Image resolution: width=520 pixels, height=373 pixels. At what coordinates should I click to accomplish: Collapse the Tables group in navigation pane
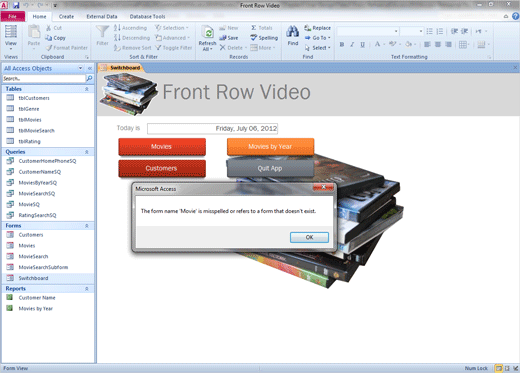(87, 89)
